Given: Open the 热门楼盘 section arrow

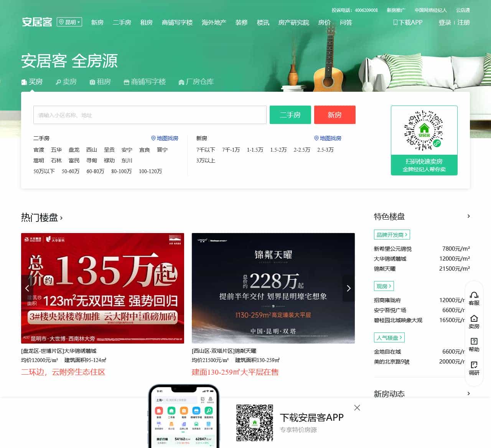Looking at the screenshot, I should pyautogui.click(x=61, y=218).
